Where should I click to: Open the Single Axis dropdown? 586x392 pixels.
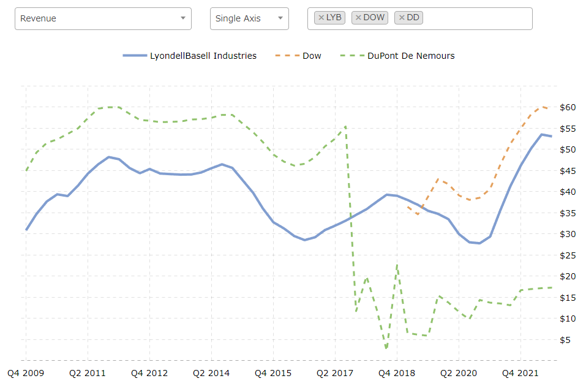click(249, 18)
